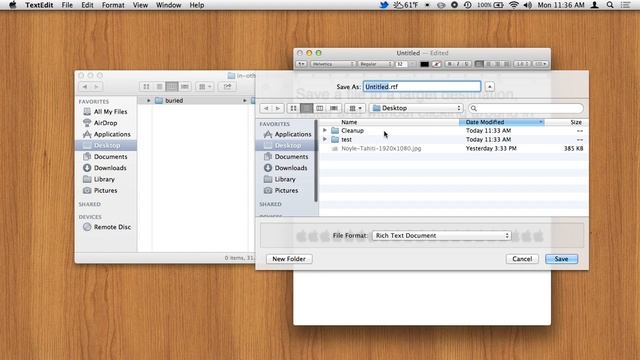Viewport: 640px width, 360px height.
Task: Go forward in the save dialog browser
Action: point(278,108)
